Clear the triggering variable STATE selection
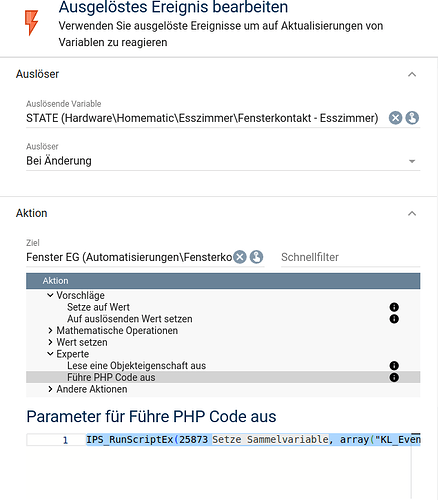 395,118
